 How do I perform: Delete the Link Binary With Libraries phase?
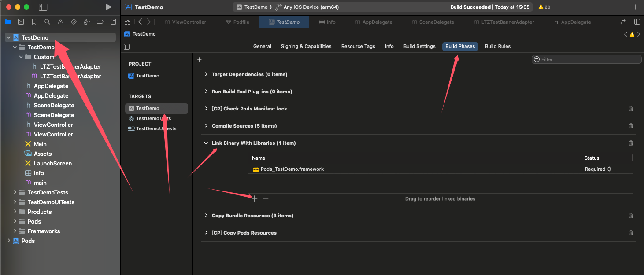point(631,143)
